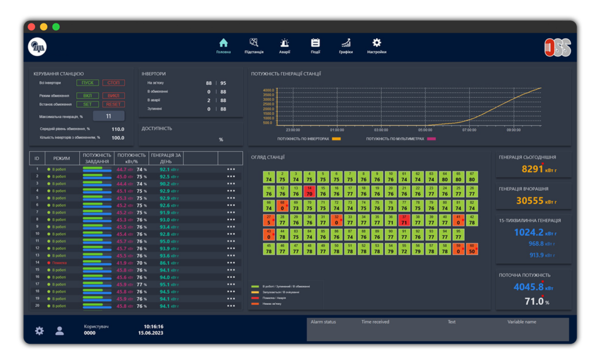Image resolution: width=600 pixels, height=364 pixels.
Task: Turn off limit mode with ВИКЛ button
Action: click(113, 95)
